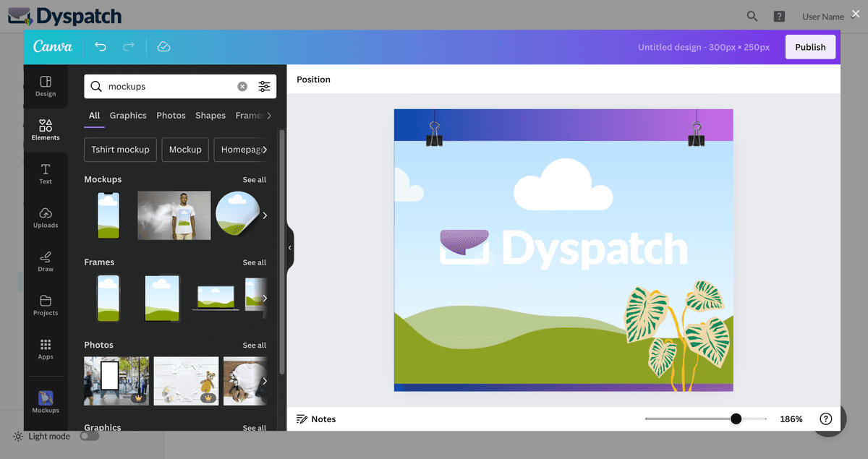Switch to the Frames tab
Viewport: 868px width, 459px height.
[249, 116]
